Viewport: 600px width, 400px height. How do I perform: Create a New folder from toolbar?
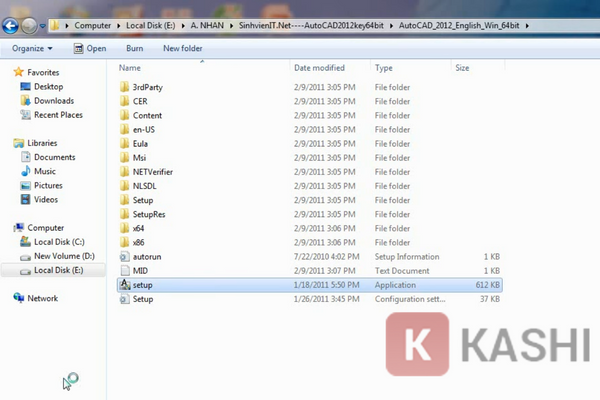[x=183, y=49]
